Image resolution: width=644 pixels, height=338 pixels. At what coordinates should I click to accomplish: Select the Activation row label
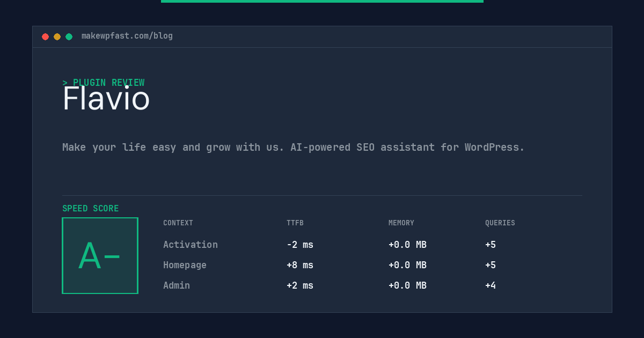191,245
